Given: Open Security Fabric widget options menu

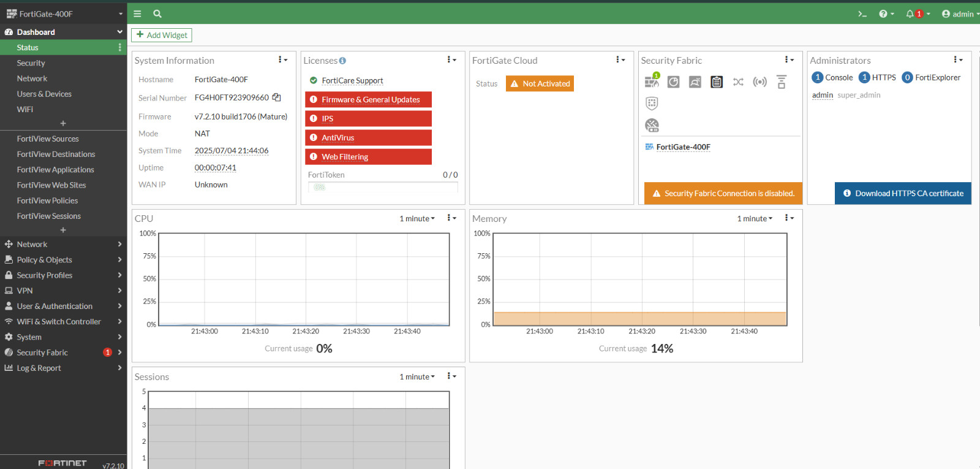Looking at the screenshot, I should (790, 60).
